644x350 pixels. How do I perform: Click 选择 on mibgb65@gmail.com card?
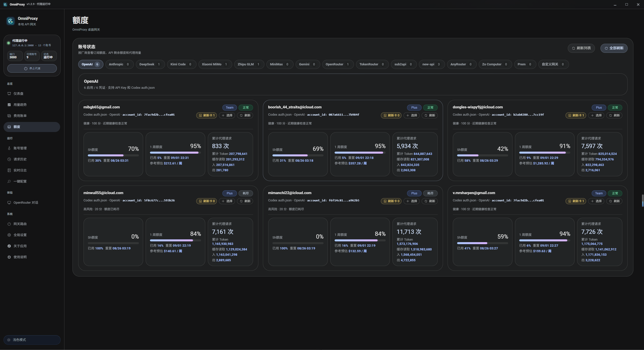(x=227, y=115)
